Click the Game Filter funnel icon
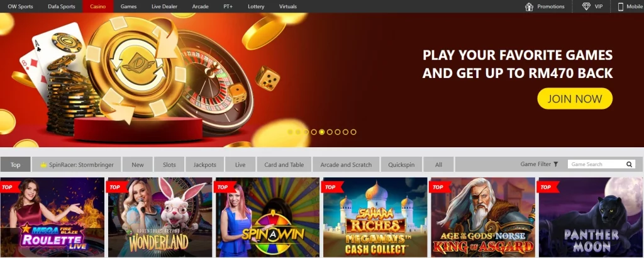Screen dimensions: 644x258 555,164
